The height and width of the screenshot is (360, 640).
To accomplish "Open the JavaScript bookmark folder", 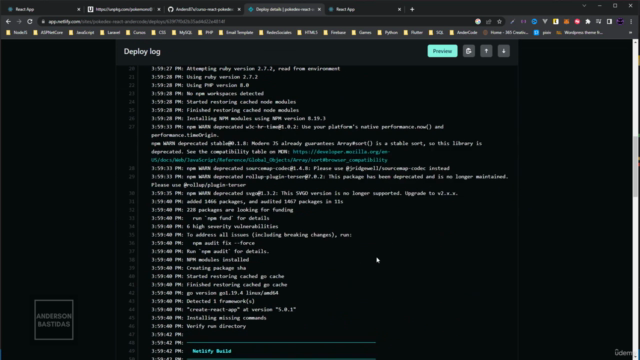I will 82,32.
